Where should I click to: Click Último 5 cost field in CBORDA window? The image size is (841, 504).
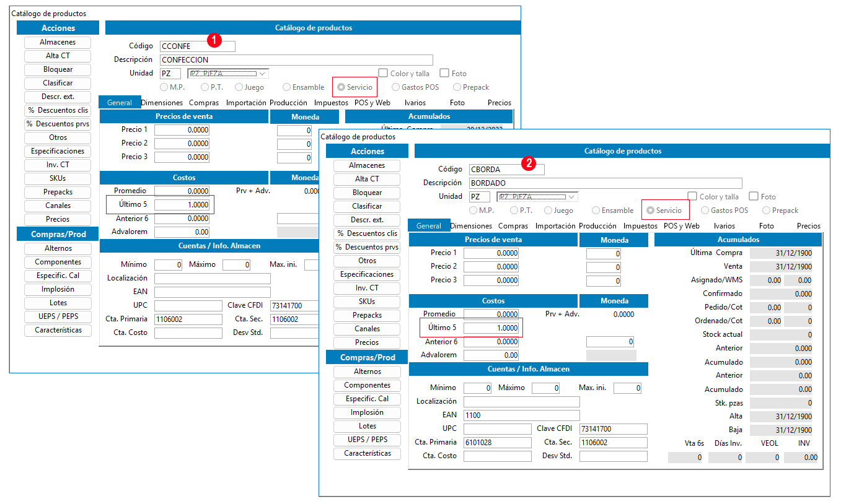click(x=491, y=328)
